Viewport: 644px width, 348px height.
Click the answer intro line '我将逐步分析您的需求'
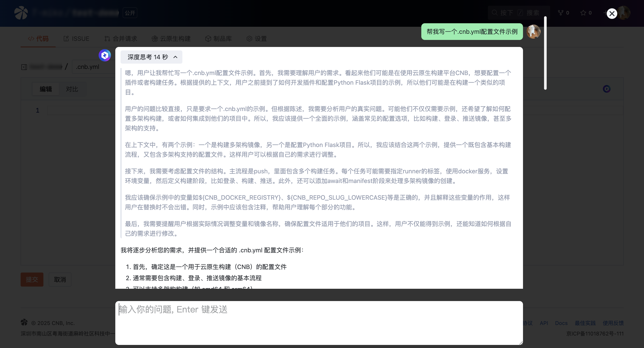point(212,250)
